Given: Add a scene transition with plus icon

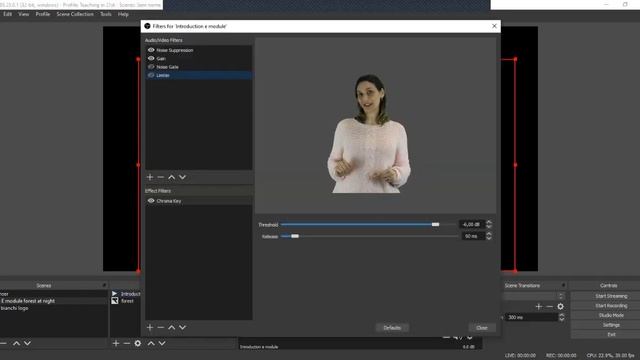Looking at the screenshot, I should coord(539,306).
